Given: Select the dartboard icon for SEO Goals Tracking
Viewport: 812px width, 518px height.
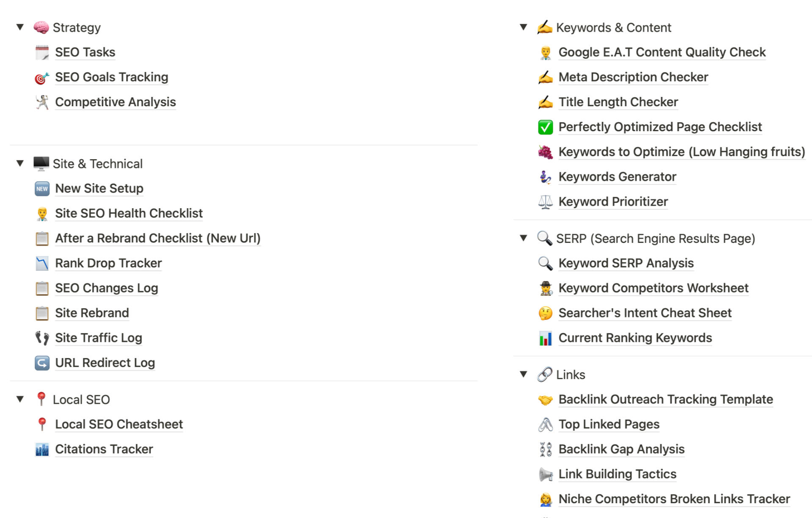Looking at the screenshot, I should pyautogui.click(x=41, y=77).
